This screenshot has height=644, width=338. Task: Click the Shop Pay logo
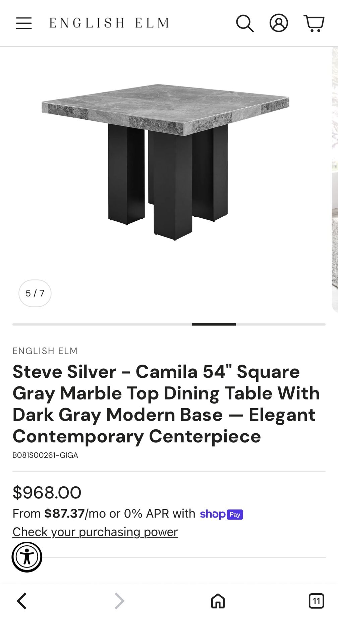[x=221, y=514]
